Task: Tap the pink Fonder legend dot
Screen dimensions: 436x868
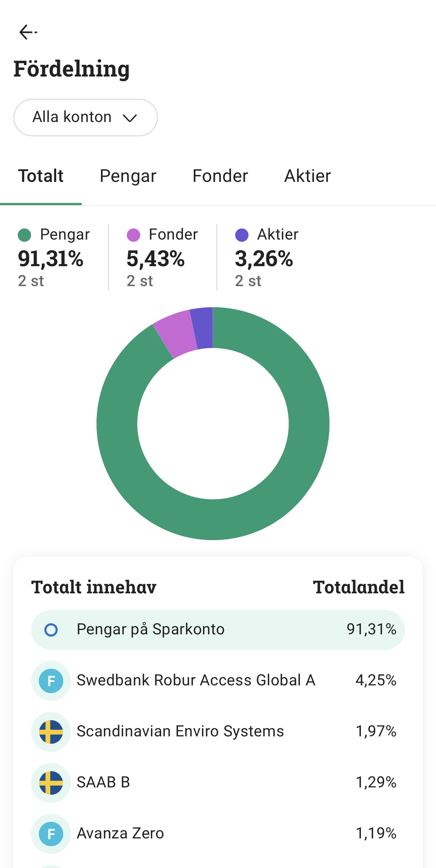Action: pyautogui.click(x=133, y=235)
